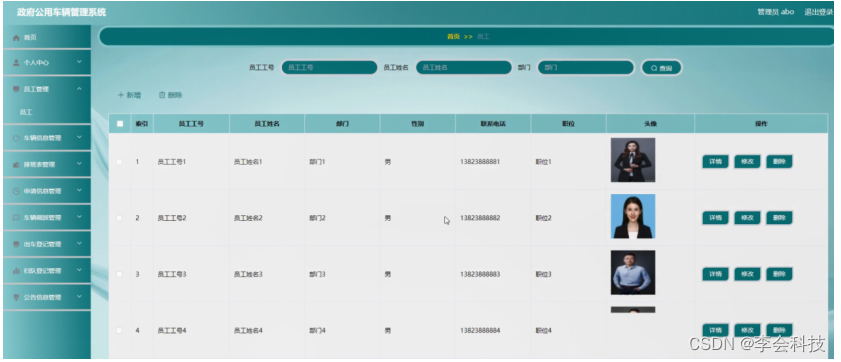Click the 政府公用车辆管理系统 title
The width and height of the screenshot is (841, 362).
[x=61, y=12]
